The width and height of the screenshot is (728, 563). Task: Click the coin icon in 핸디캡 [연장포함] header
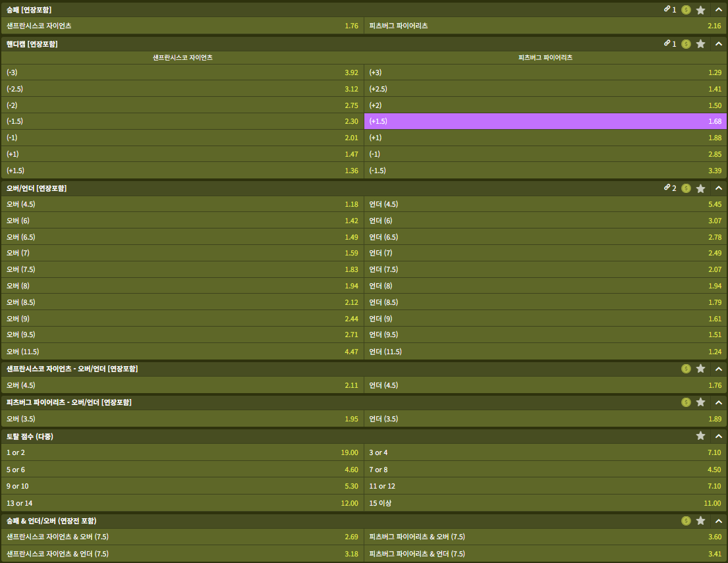tap(686, 44)
